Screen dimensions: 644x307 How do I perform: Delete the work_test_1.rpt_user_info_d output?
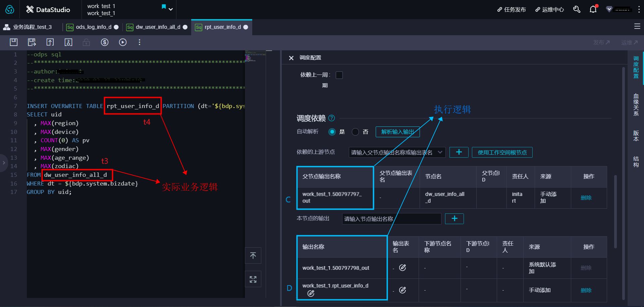586,290
